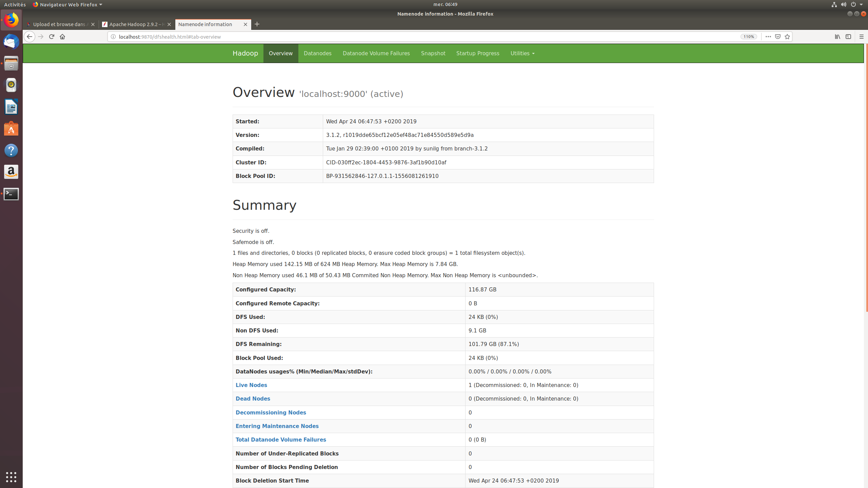
Task: Open Datanode Volume Failures tab
Action: (x=376, y=53)
